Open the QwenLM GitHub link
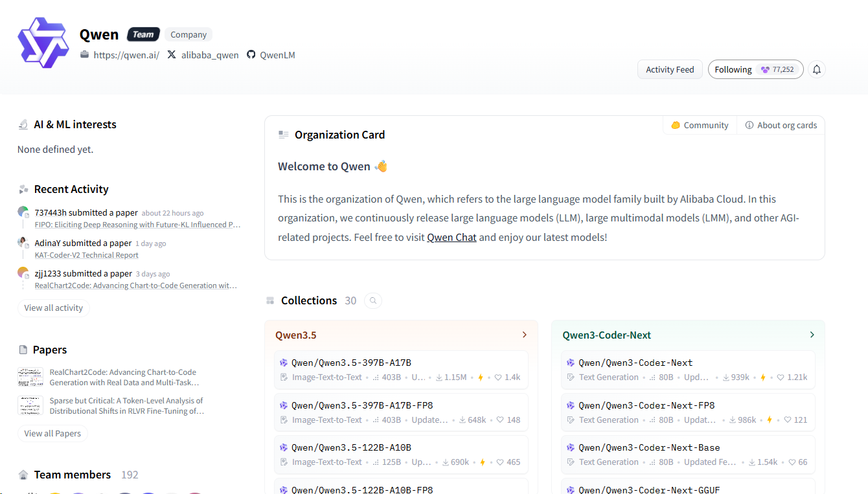Screen dimensions: 868x494 (277, 55)
